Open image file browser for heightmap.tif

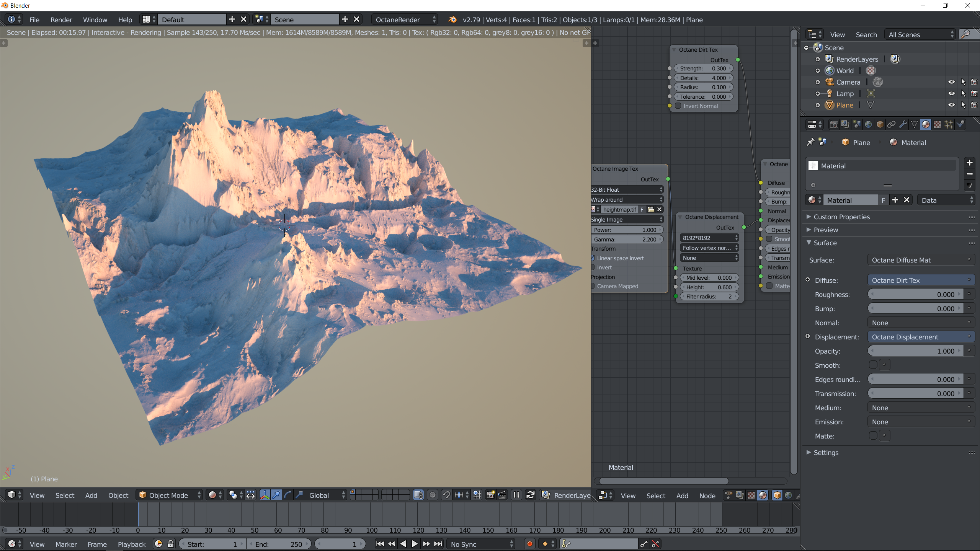651,209
